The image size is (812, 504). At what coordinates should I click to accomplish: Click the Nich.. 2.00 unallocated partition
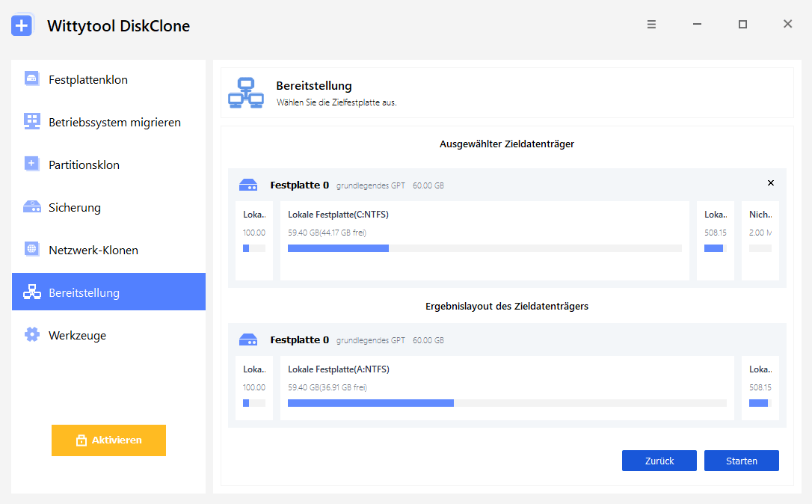tap(760, 241)
